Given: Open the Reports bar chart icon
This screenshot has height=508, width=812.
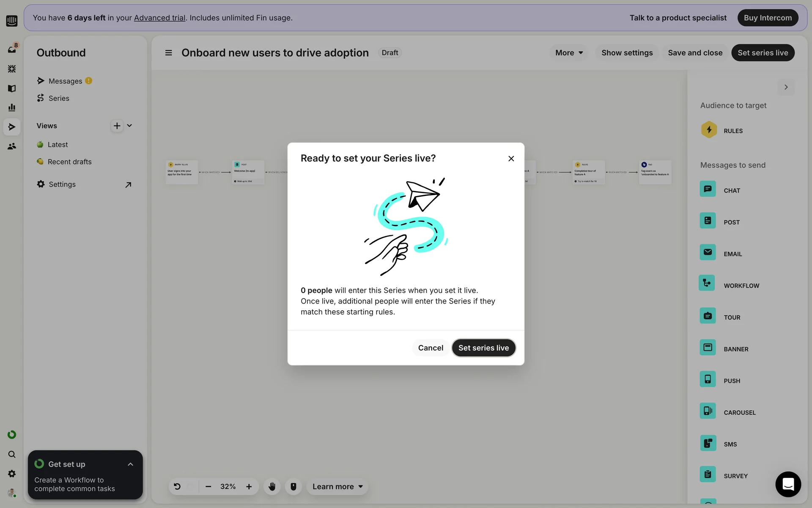Looking at the screenshot, I should 12,108.
